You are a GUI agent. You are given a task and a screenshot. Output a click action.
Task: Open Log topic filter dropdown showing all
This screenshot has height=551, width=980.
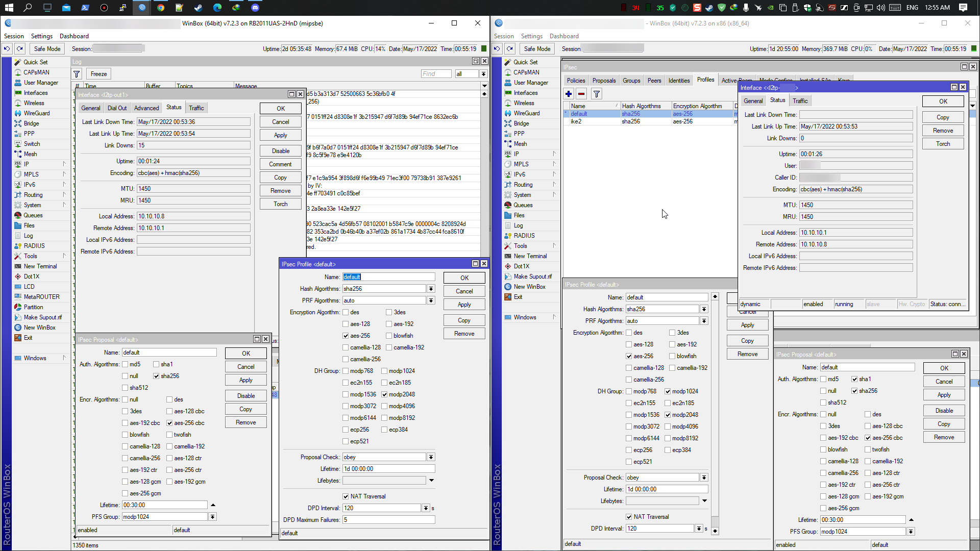pyautogui.click(x=483, y=74)
